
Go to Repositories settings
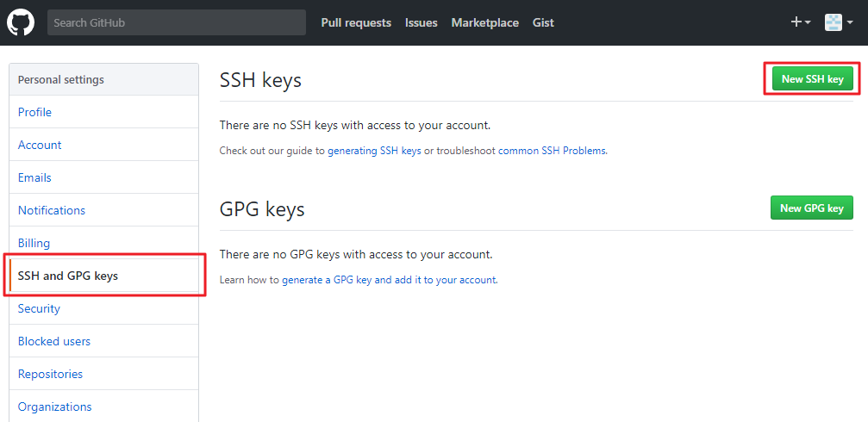point(104,374)
